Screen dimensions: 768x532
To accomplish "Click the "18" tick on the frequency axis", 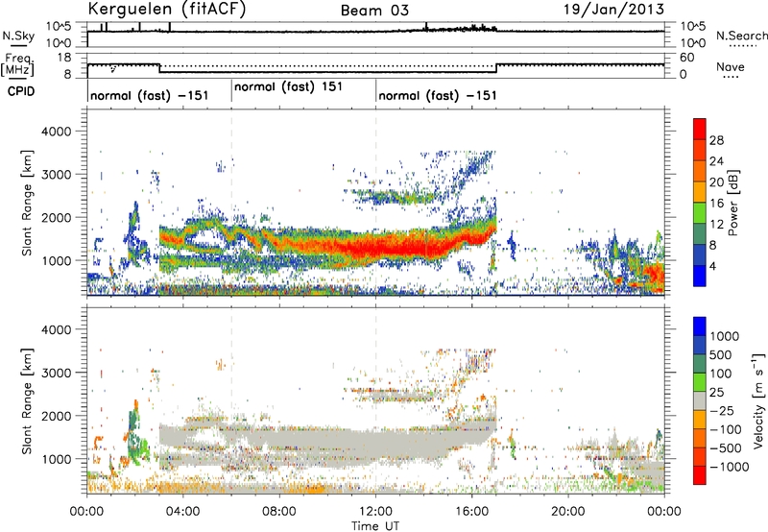I will pos(64,58).
